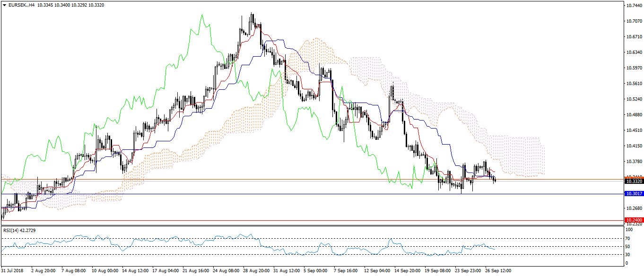Viewport: 644px width, 276px height.
Task: Click the 7 Aug 08:00 time label
Action: 74,271
